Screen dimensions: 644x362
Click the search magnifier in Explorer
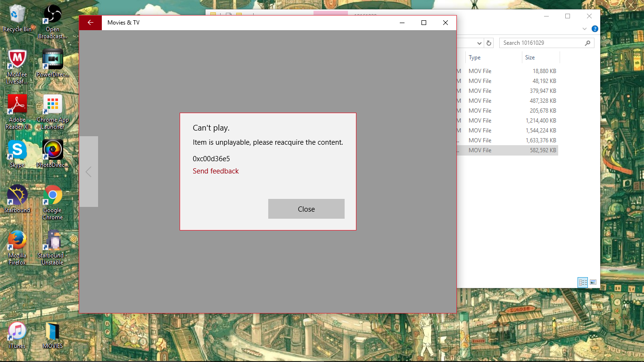(587, 43)
